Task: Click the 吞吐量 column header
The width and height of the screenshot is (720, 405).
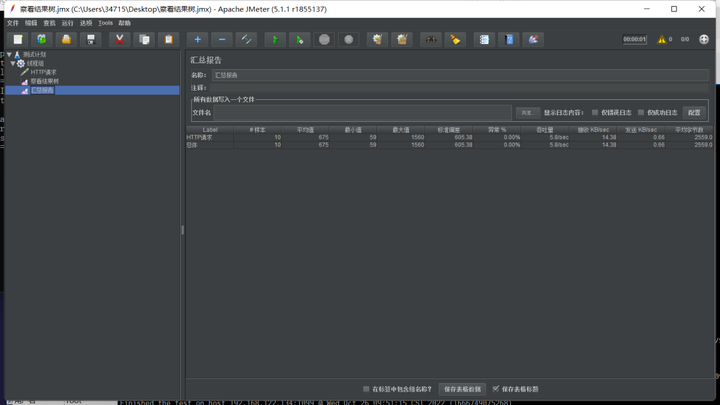Action: tap(545, 130)
